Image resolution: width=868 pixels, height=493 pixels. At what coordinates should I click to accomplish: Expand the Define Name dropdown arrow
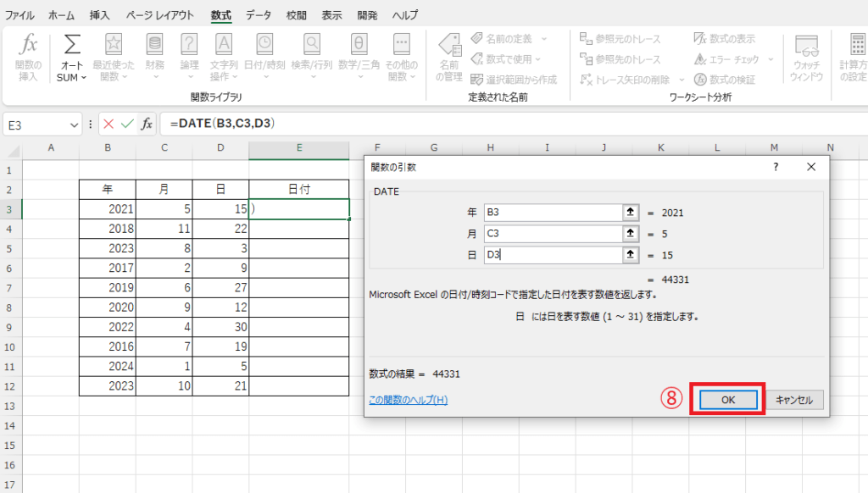pyautogui.click(x=543, y=39)
